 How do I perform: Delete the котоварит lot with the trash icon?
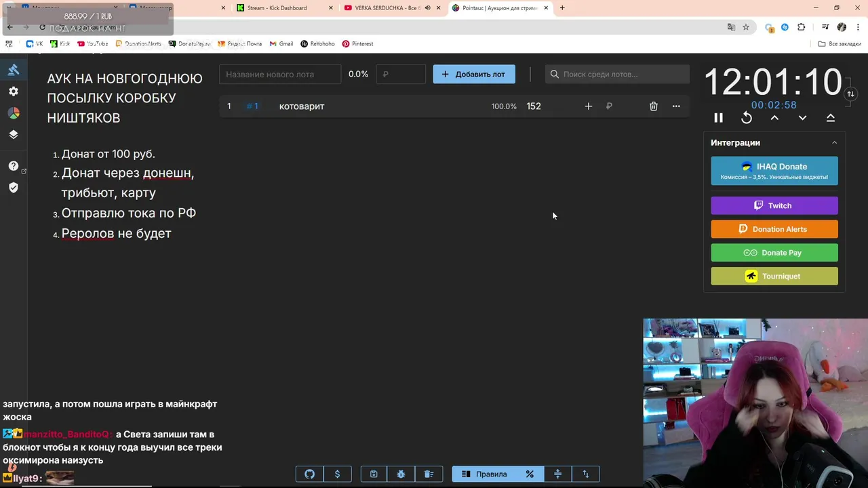[x=654, y=106]
